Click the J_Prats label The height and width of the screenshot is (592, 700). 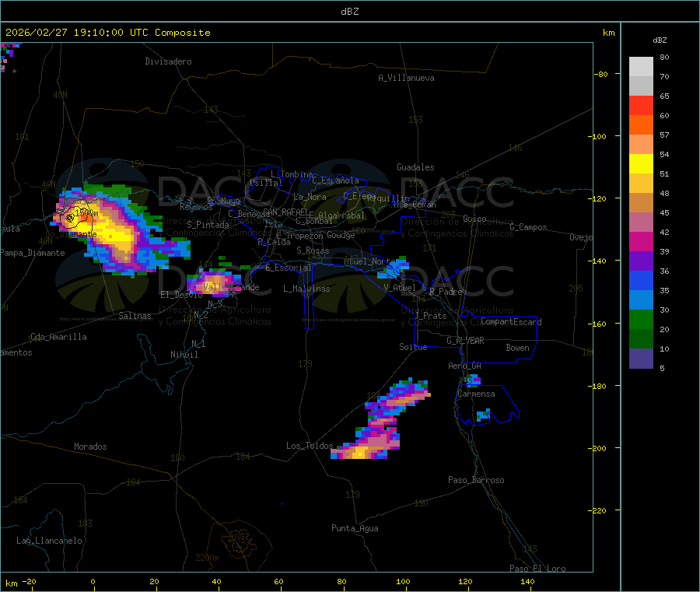(430, 315)
